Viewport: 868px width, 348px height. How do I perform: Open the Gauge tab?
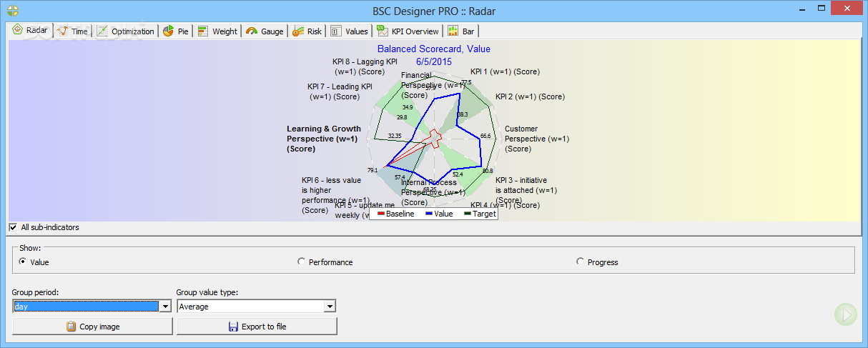(x=265, y=31)
